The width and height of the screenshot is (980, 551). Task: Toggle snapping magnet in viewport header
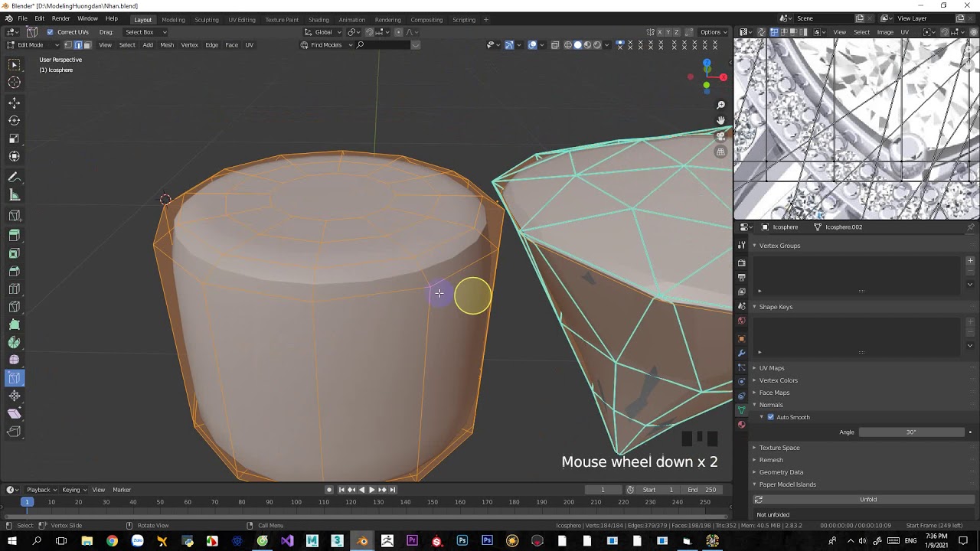click(x=369, y=32)
